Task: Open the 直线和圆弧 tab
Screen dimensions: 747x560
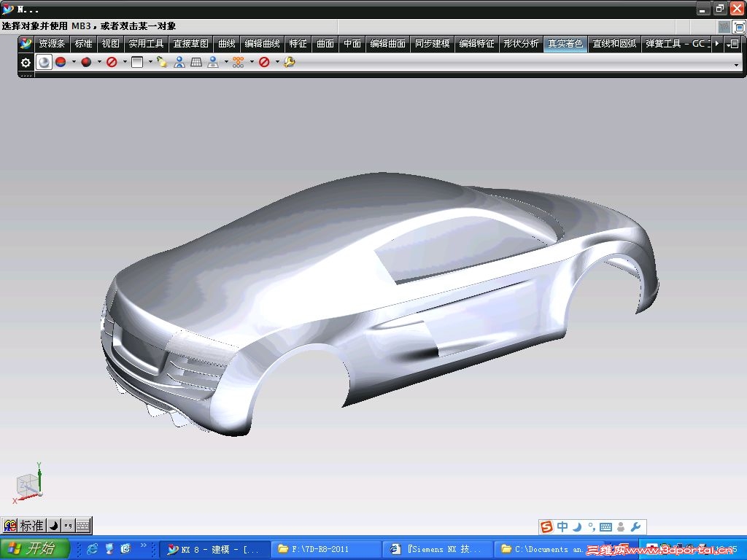Action: click(x=614, y=44)
